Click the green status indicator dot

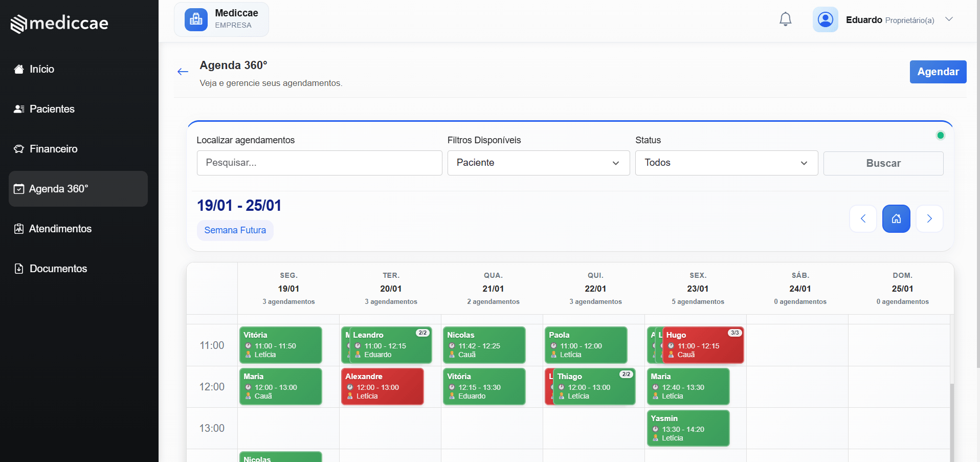[940, 136]
